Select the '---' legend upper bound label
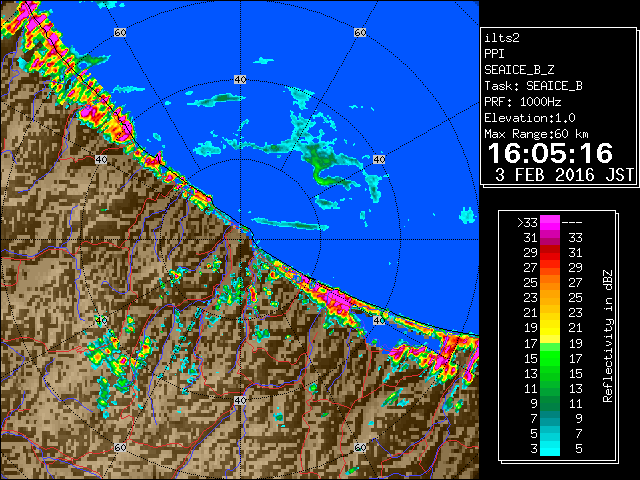640x480 pixels. [572, 223]
